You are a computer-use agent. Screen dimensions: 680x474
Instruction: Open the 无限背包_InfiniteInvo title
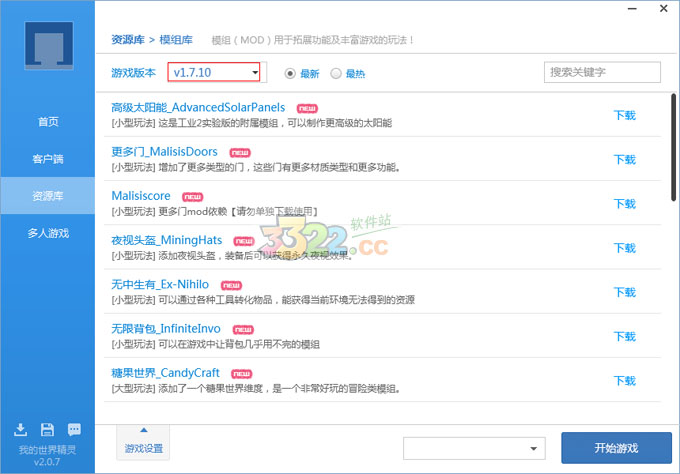coord(166,329)
